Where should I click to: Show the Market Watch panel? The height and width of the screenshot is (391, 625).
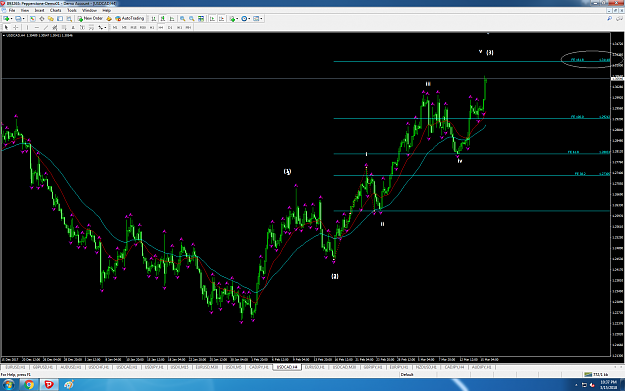click(32, 18)
